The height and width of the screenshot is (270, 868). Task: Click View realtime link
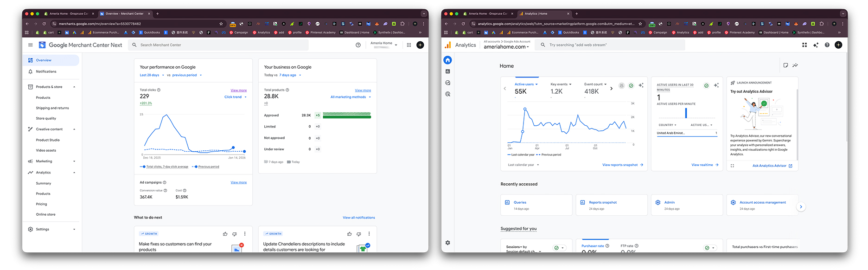pos(705,165)
